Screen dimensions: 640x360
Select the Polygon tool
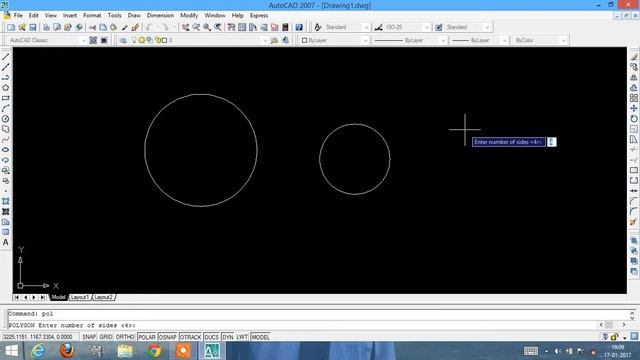pyautogui.click(x=6, y=88)
